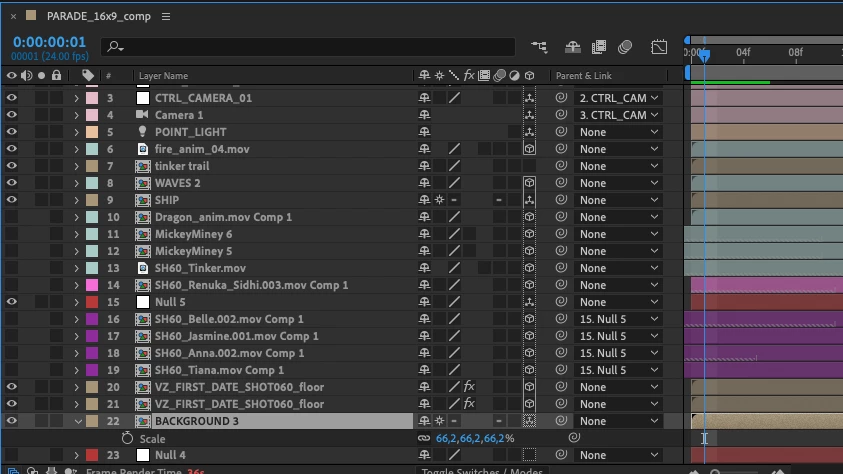Hide the BACKGROUND 3 layer
843x474 pixels.
11,421
